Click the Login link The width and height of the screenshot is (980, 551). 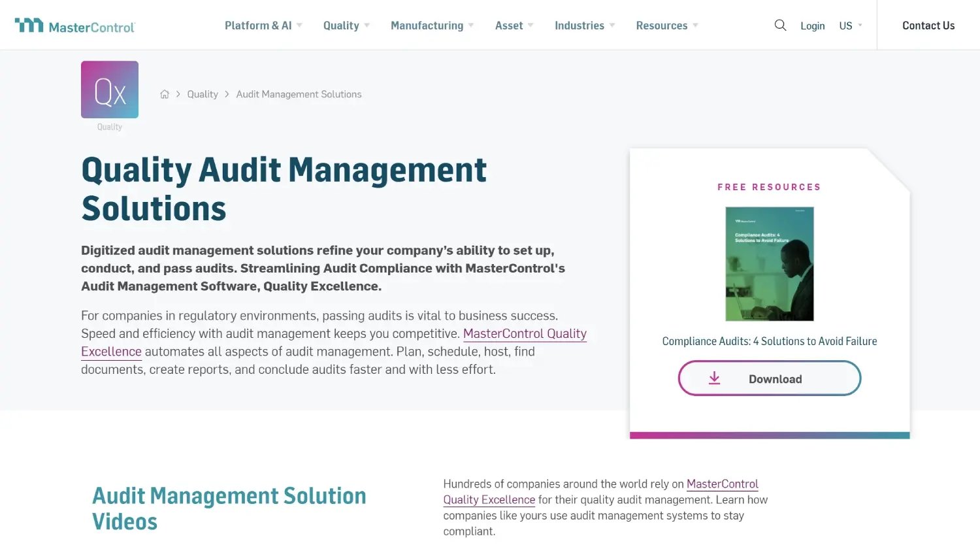[813, 25]
